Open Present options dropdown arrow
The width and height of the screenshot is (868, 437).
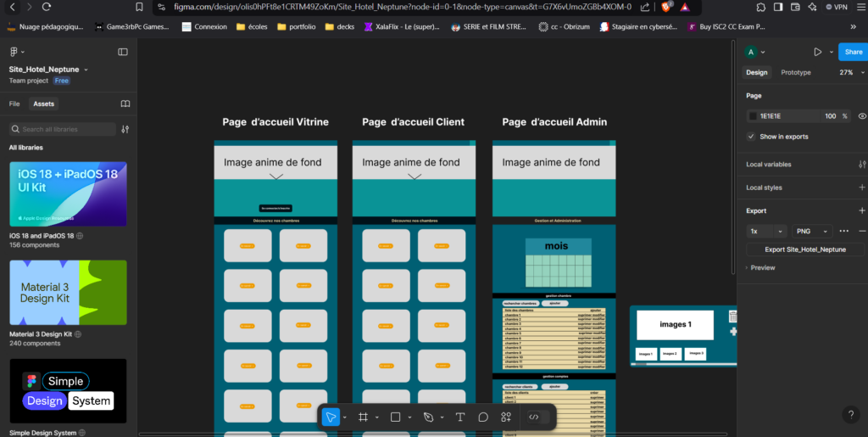click(x=831, y=52)
